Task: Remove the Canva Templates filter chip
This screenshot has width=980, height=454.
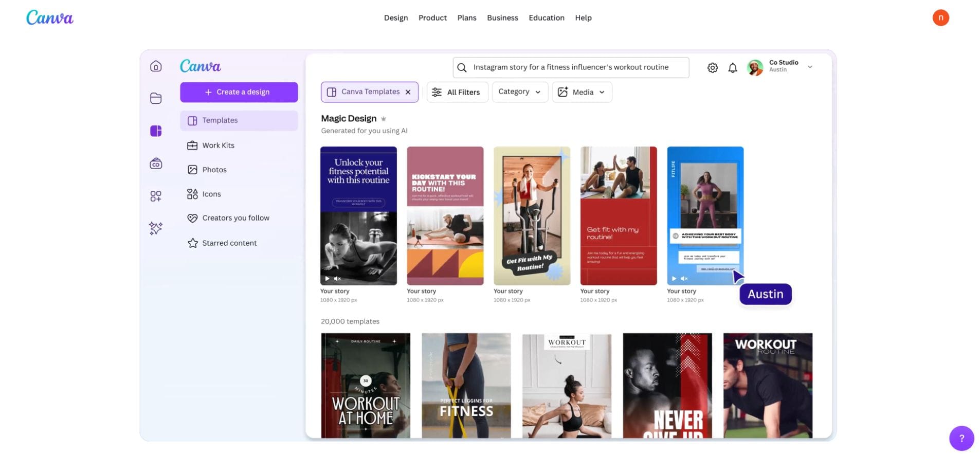Action: point(408,92)
